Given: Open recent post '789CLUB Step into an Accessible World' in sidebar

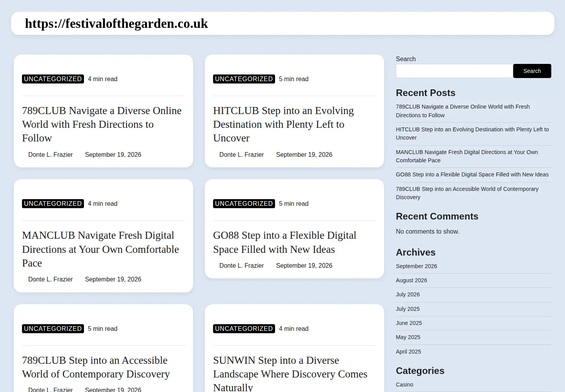Looking at the screenshot, I should 467,193.
